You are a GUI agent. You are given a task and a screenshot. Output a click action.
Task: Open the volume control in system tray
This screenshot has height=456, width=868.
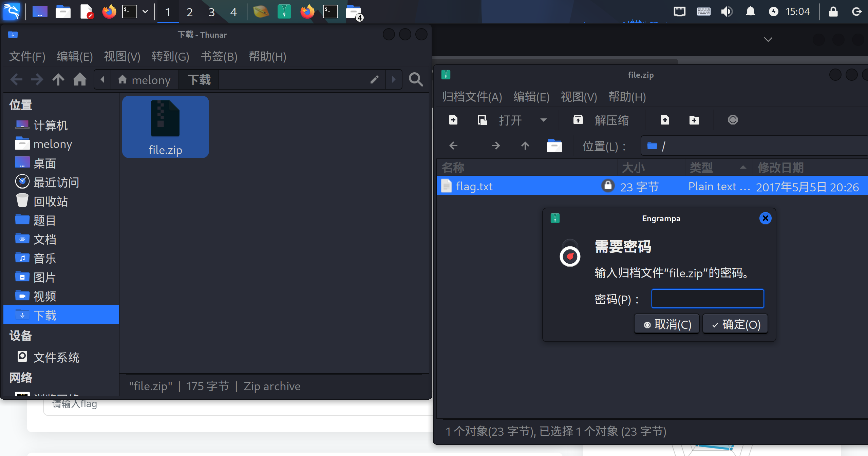[727, 12]
